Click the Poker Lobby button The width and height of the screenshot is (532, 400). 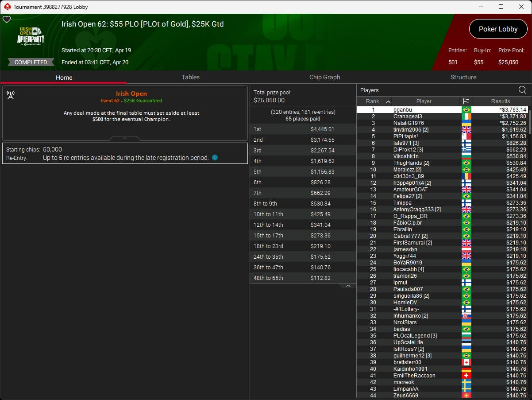[498, 29]
